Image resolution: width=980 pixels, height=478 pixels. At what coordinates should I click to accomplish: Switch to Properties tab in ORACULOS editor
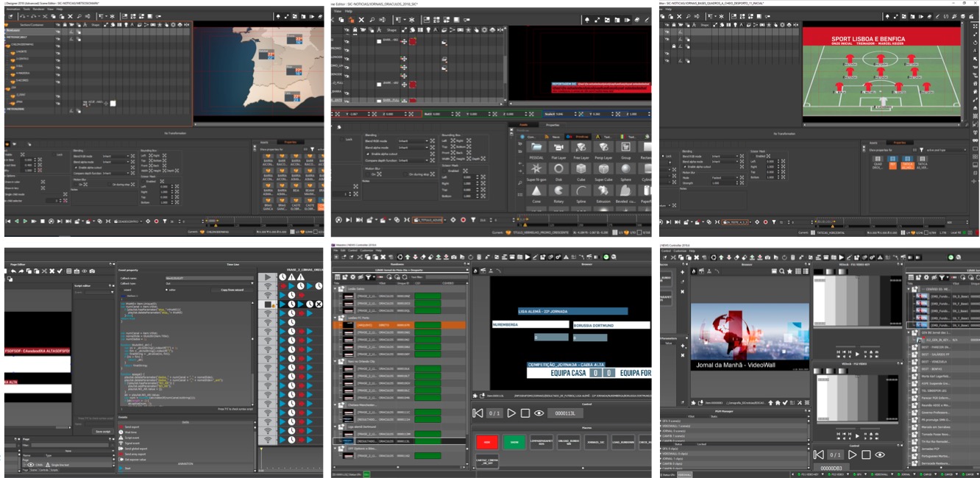(x=553, y=125)
